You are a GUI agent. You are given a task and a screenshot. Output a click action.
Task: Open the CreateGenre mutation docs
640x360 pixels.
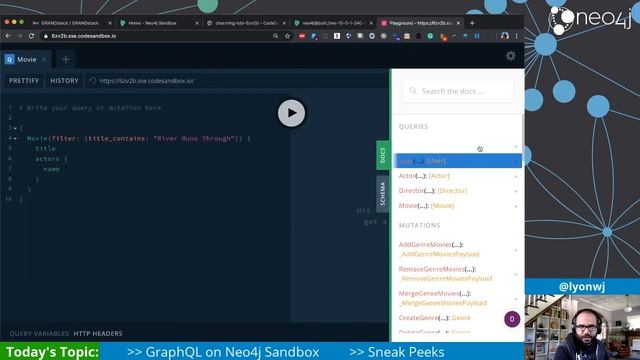pos(434,318)
